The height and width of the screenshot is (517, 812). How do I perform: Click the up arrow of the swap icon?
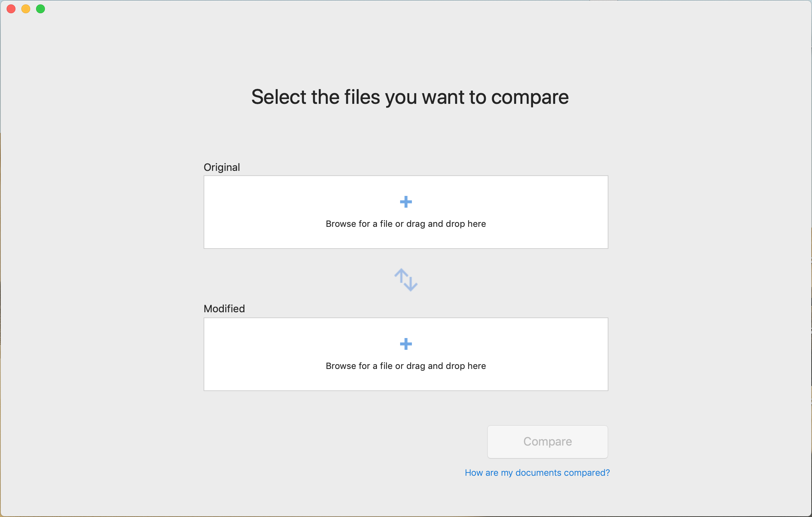pos(401,276)
